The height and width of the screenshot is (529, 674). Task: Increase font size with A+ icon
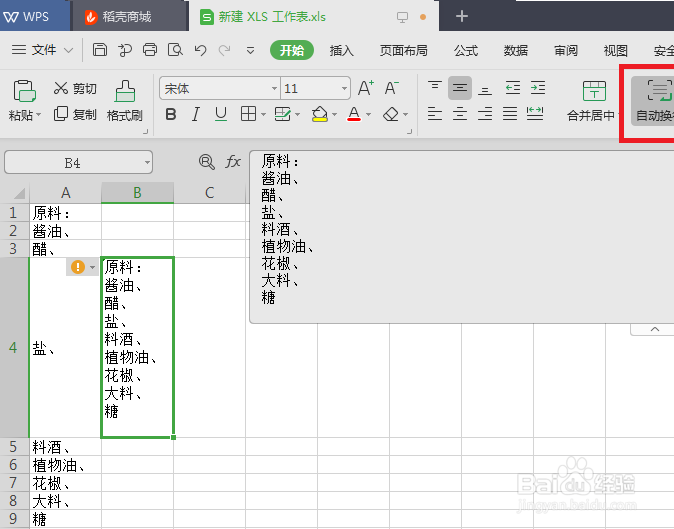366,88
